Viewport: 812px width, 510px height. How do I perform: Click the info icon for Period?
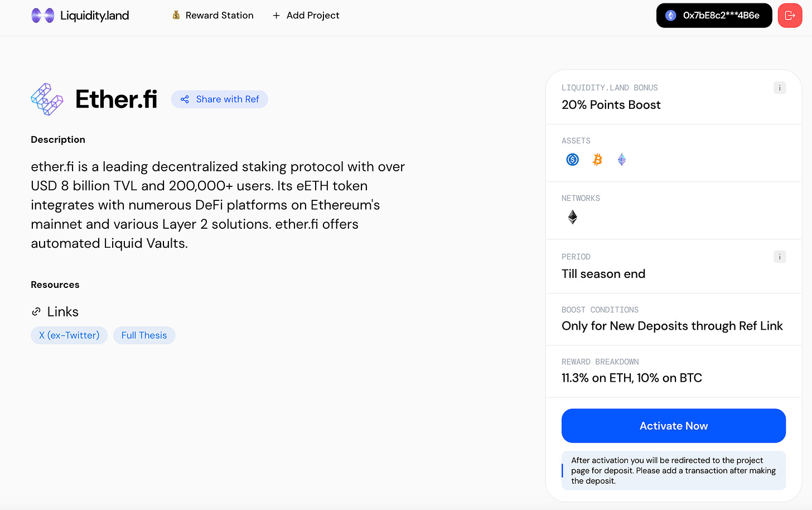[780, 257]
